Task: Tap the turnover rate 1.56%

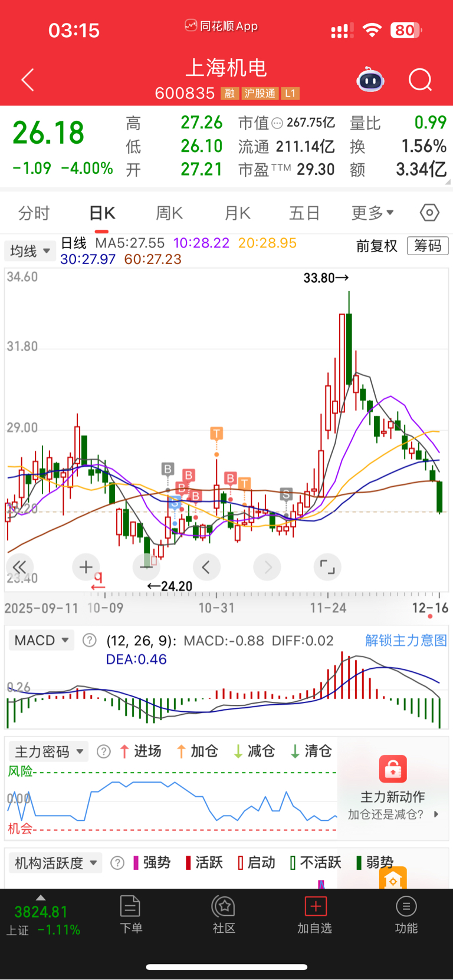Action: pyautogui.click(x=424, y=146)
